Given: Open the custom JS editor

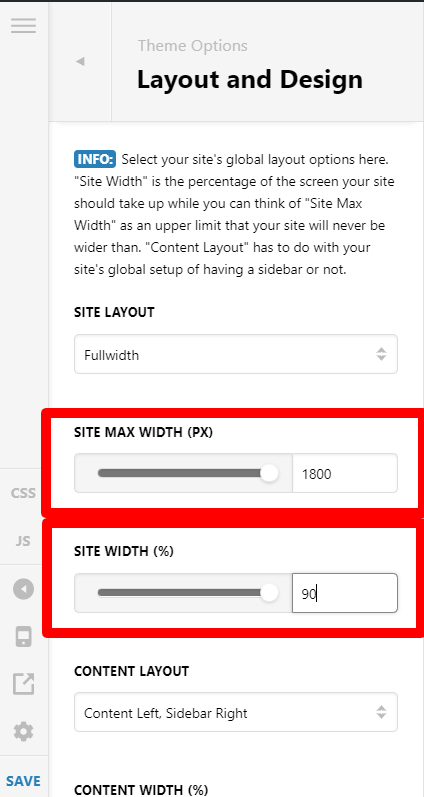Looking at the screenshot, I should (x=23, y=541).
